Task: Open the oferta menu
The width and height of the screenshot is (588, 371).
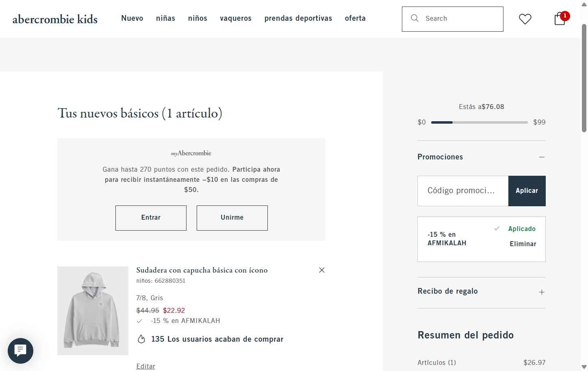Action: tap(355, 18)
